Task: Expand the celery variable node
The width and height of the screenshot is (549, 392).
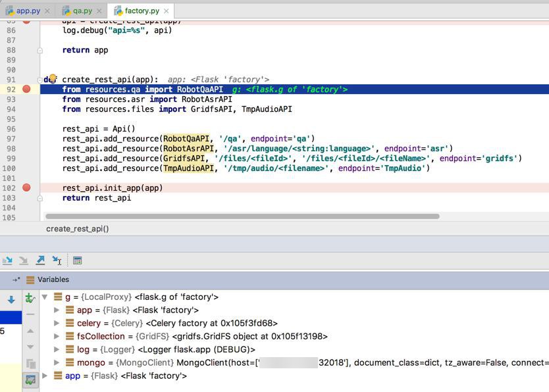Action: [x=57, y=324]
